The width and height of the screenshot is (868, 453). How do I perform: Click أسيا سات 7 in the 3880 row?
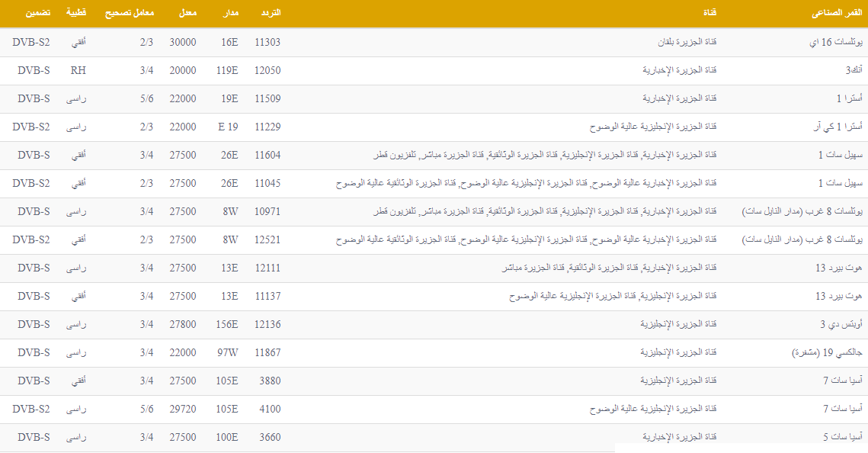tap(843, 381)
